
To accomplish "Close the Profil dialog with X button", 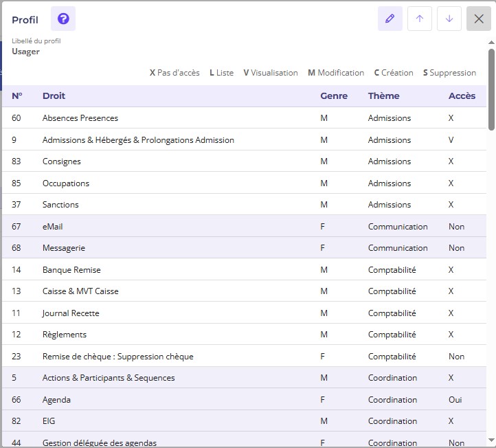I will point(479,19).
